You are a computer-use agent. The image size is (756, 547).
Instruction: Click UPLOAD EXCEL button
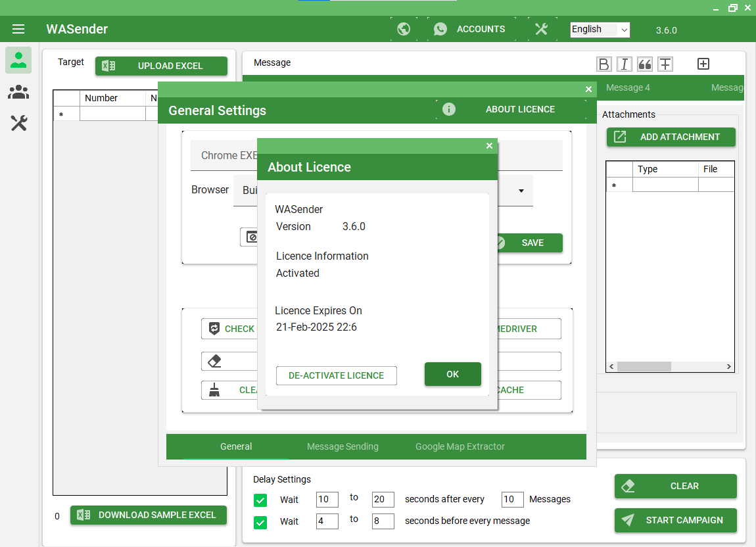161,66
